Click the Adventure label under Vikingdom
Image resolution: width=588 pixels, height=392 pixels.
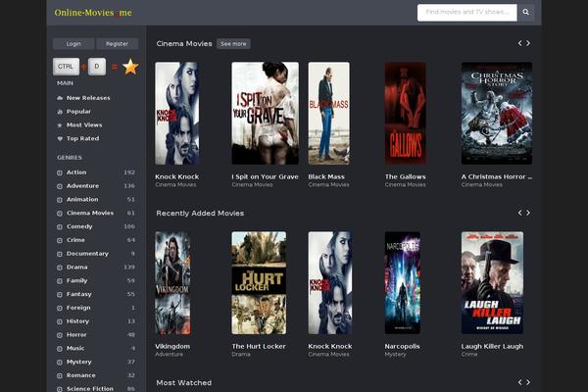[x=170, y=355]
